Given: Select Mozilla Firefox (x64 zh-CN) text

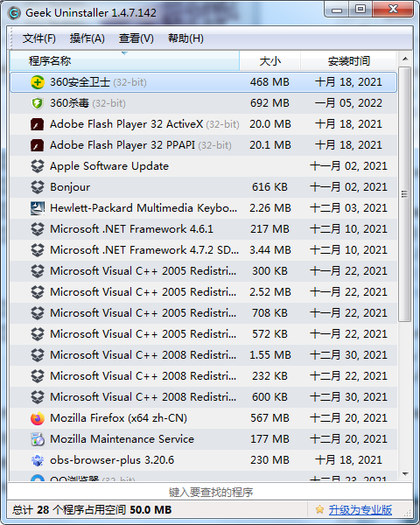Looking at the screenshot, I should pyautogui.click(x=118, y=418).
